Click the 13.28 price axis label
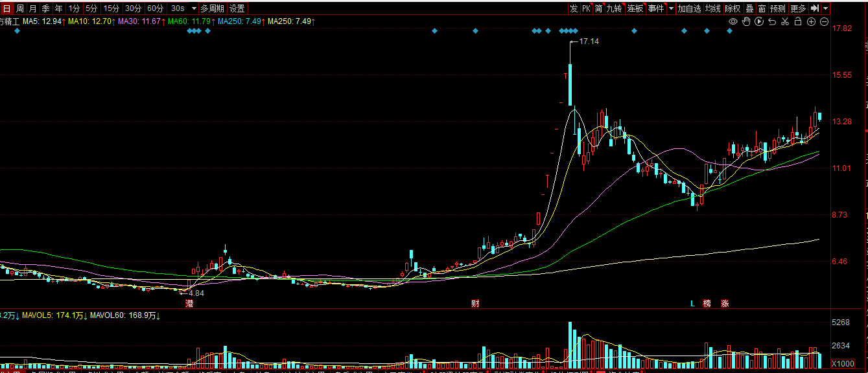 pos(842,122)
